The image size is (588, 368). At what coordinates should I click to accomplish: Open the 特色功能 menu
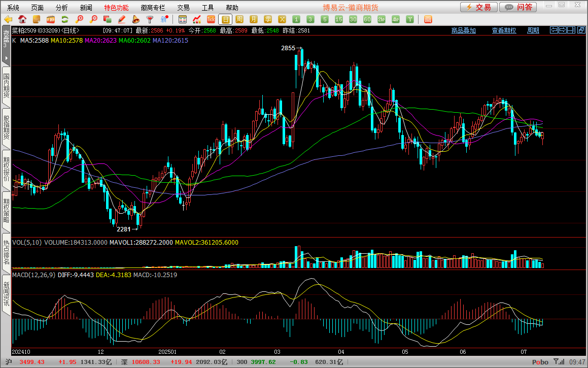(x=116, y=8)
